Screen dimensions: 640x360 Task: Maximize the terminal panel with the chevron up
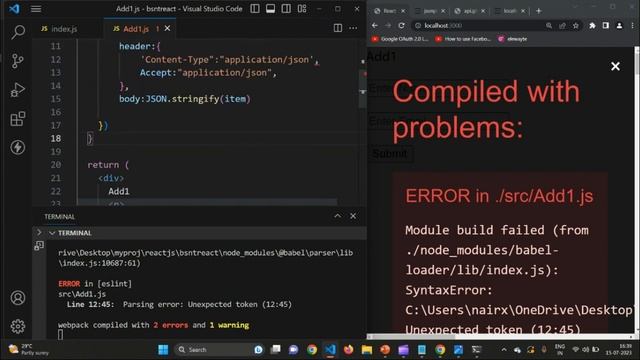pyautogui.click(x=338, y=216)
